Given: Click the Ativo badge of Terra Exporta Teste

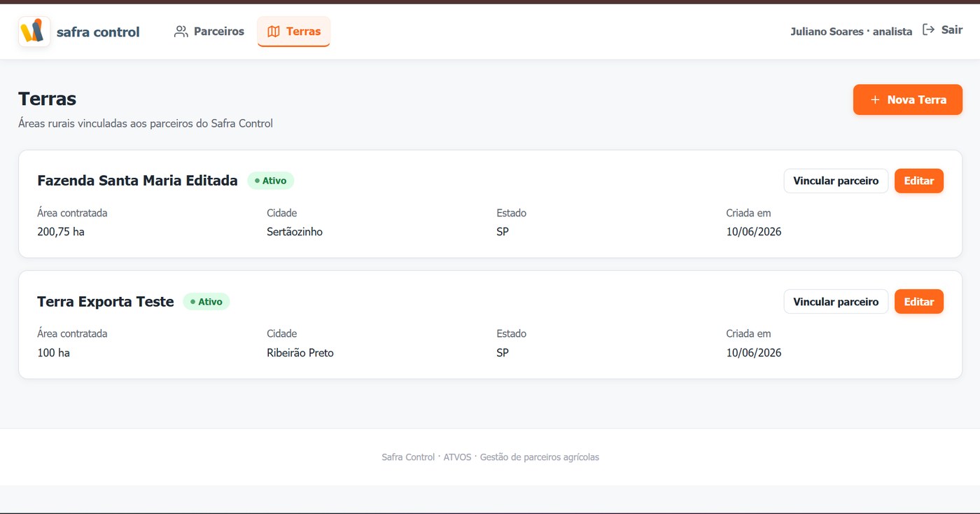Looking at the screenshot, I should pyautogui.click(x=206, y=302).
